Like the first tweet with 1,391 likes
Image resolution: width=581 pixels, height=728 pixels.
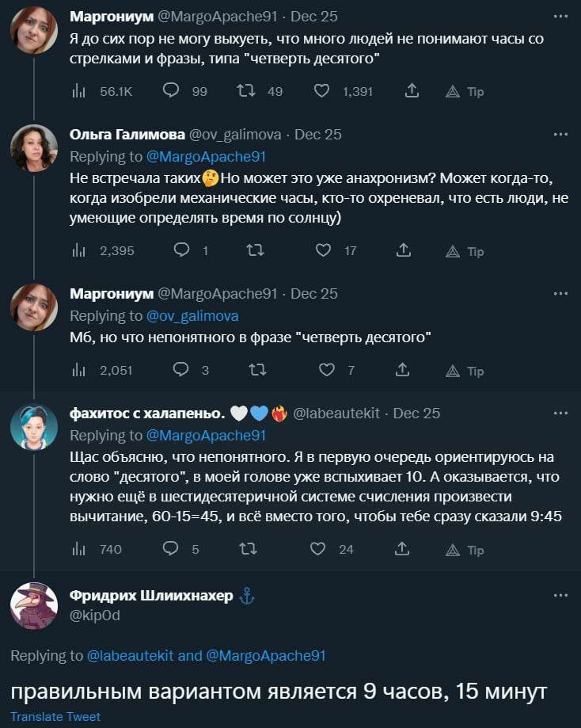[321, 91]
